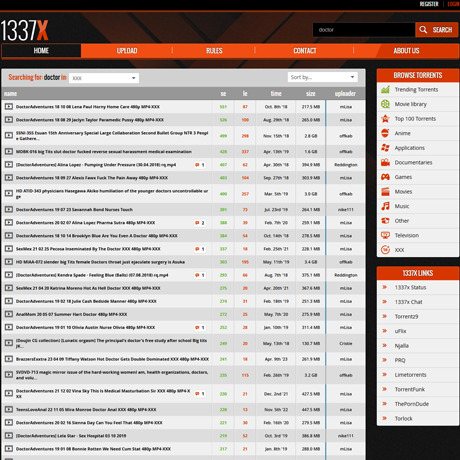Click the "uploader" column header

(345, 94)
